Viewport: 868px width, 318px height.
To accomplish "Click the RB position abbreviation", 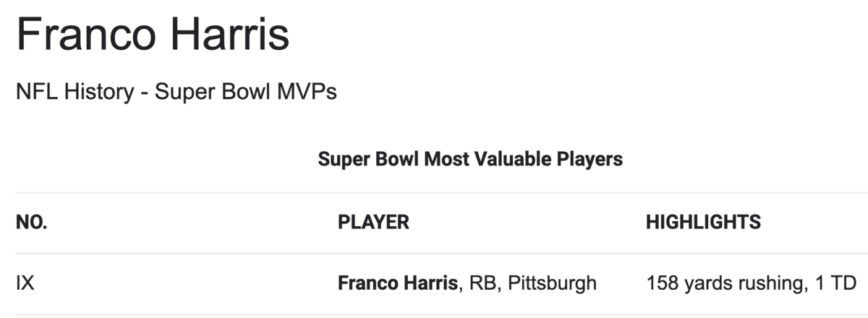I will (482, 283).
